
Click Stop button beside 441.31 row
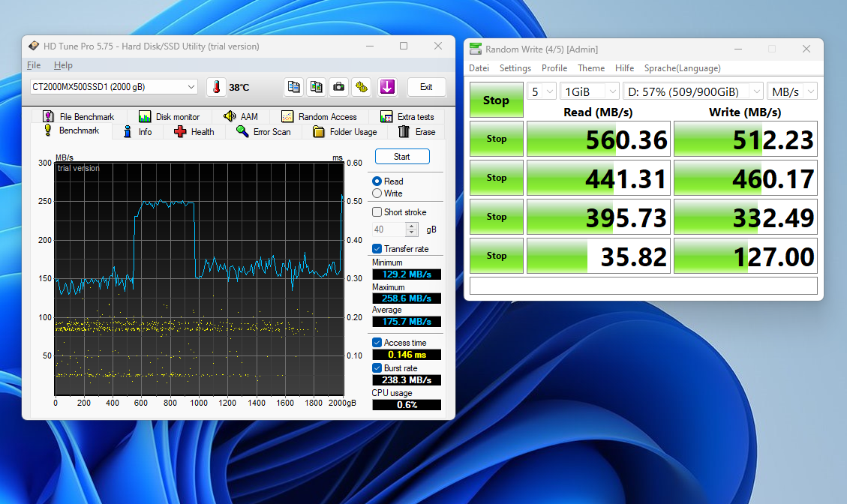(x=497, y=178)
